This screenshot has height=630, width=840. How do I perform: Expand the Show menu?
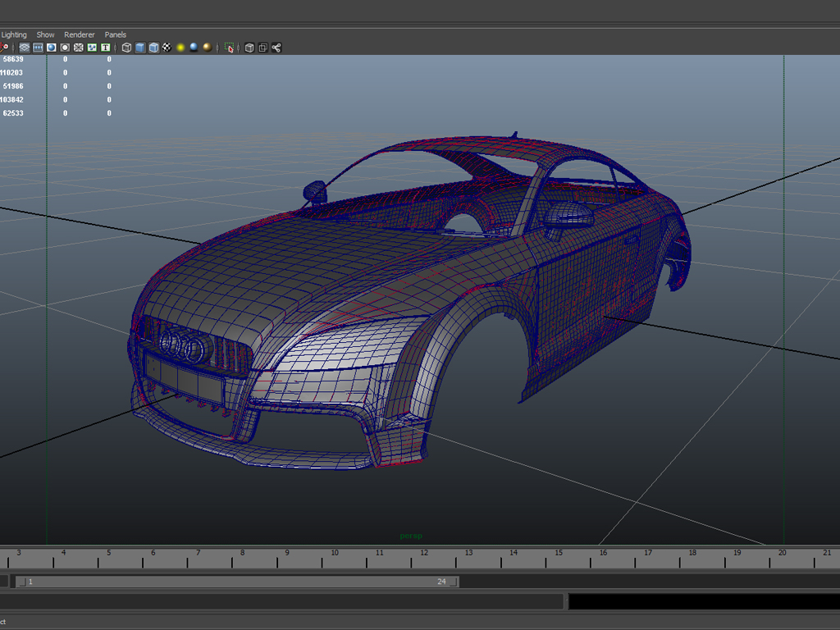45,34
